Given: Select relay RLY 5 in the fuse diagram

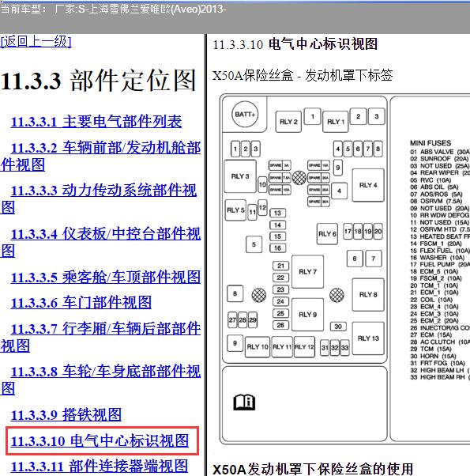Looking at the screenshot, I should point(235,210).
